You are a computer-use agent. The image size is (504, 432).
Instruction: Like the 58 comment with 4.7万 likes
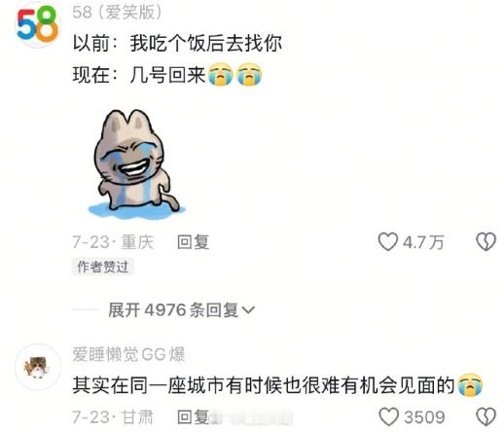click(x=387, y=242)
